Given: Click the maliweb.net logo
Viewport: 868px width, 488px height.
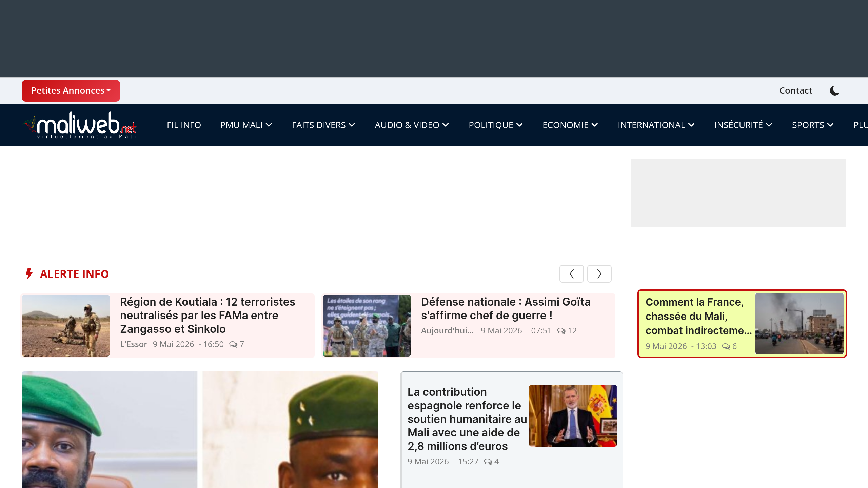Looking at the screenshot, I should (x=80, y=125).
